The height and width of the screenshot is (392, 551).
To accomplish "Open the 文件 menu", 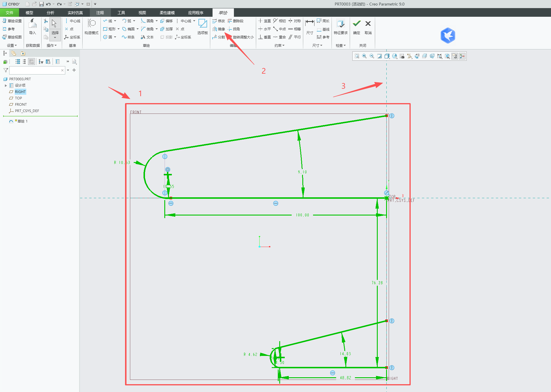I will point(10,13).
